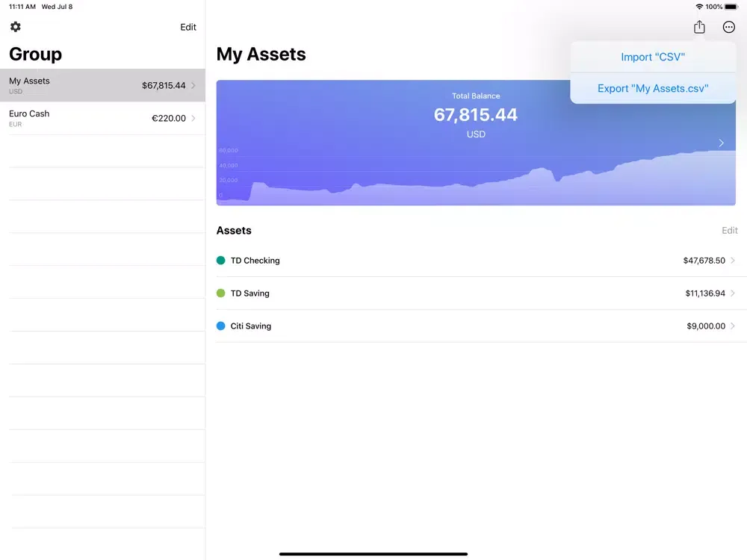Tap the share icon in the toolbar
This screenshot has width=747, height=560.
(x=699, y=27)
